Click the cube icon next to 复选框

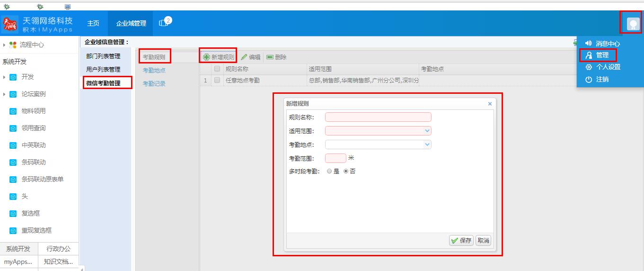(x=13, y=214)
